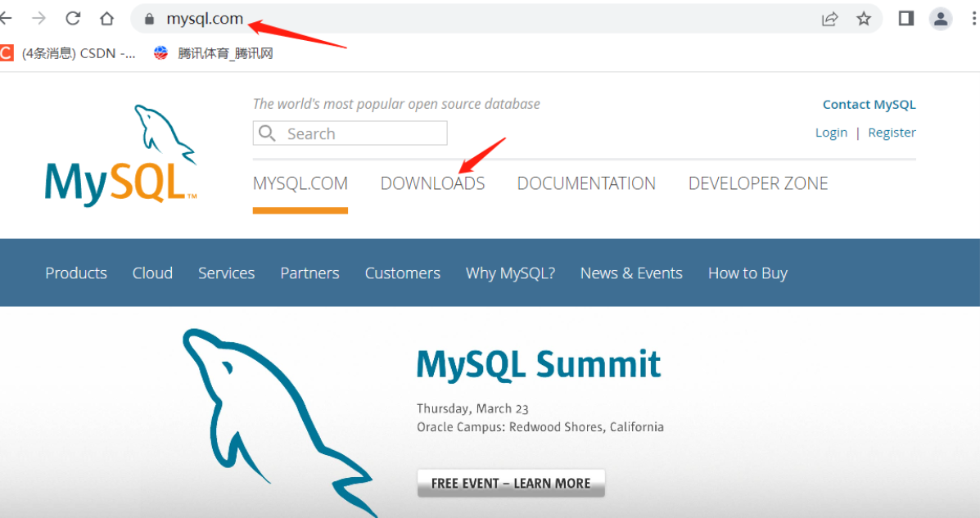The width and height of the screenshot is (980, 518).
Task: Click the 腾讯体育 bookmark favicon
Action: pyautogui.click(x=161, y=53)
